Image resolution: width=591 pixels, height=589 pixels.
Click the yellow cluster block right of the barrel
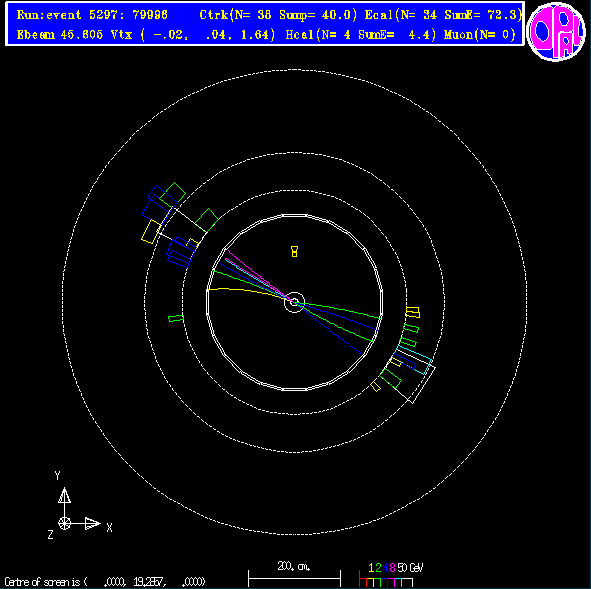(x=413, y=312)
